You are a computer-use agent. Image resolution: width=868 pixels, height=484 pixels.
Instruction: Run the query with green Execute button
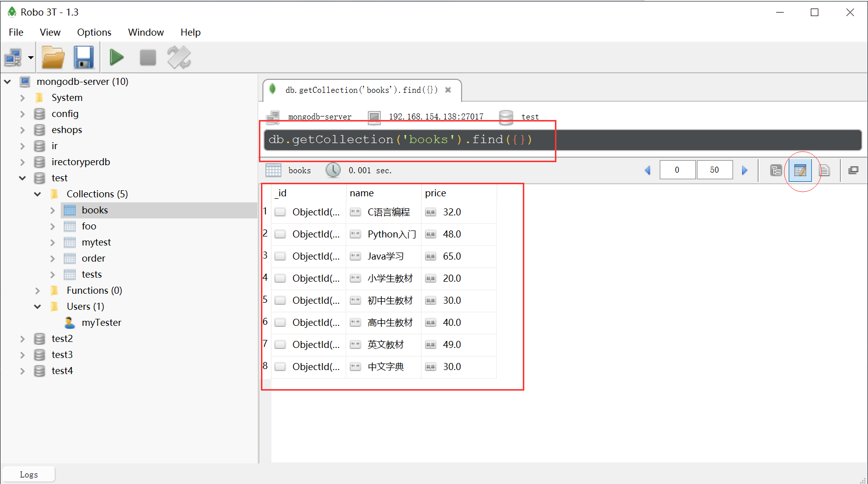(117, 57)
